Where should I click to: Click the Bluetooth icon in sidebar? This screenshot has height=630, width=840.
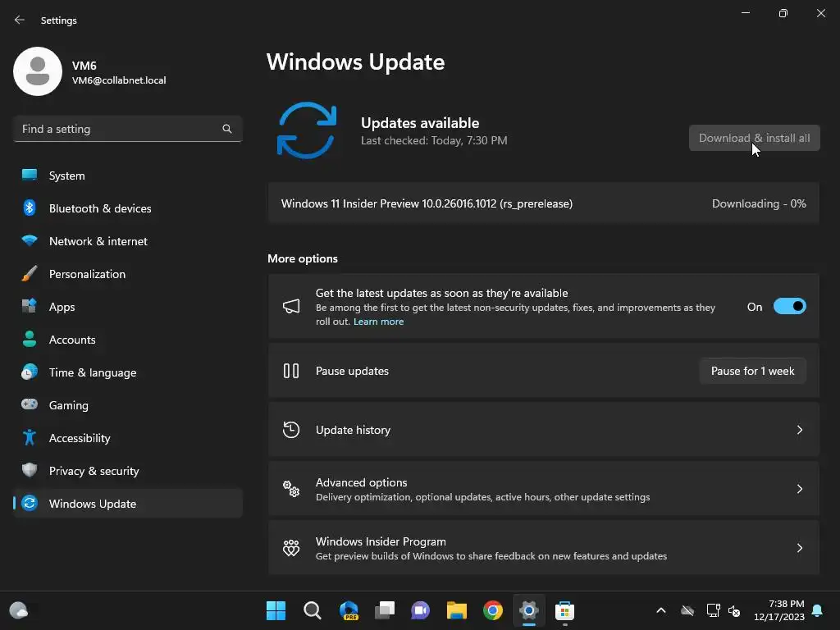(30, 208)
